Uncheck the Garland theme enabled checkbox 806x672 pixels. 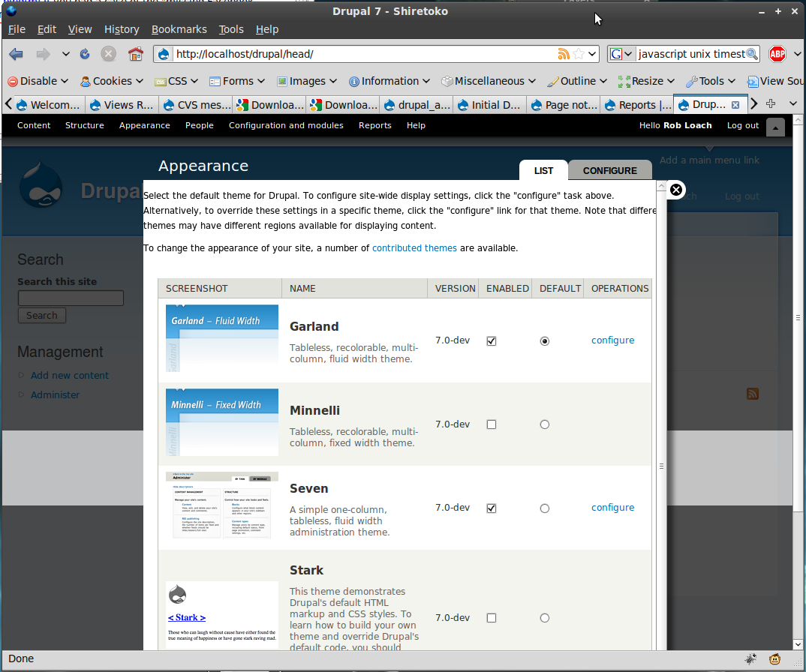[x=492, y=340]
